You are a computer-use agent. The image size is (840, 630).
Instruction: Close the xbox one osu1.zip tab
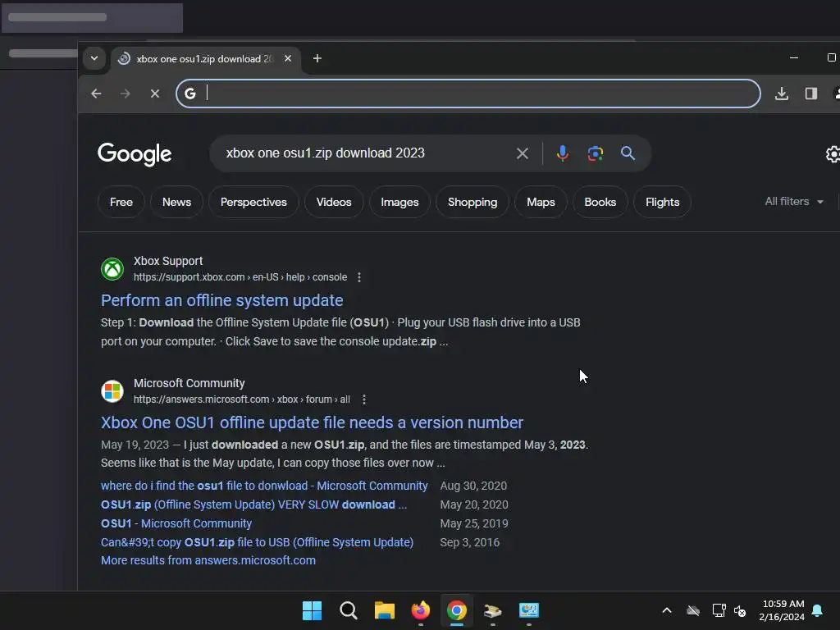(288, 58)
